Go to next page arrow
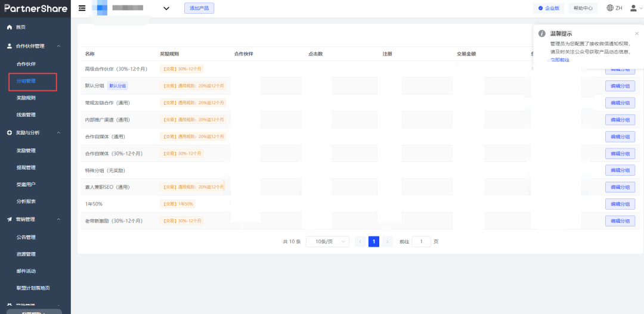Screen dimensions: 644x314 388,242
